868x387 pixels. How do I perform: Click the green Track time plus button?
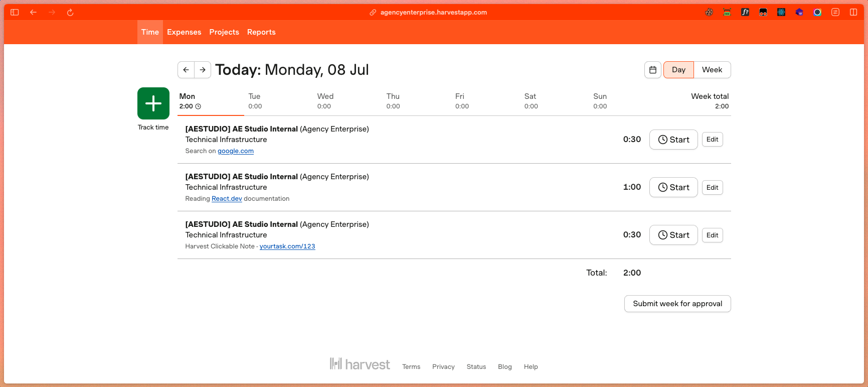click(x=153, y=103)
